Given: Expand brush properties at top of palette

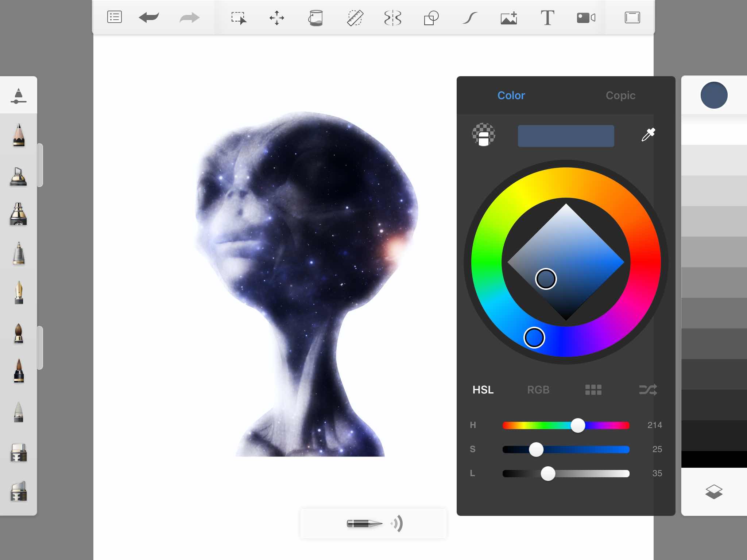Looking at the screenshot, I should [x=19, y=96].
